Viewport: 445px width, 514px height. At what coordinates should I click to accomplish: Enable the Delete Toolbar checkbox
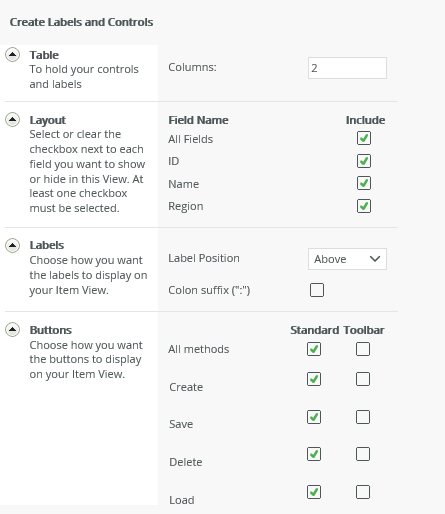click(x=363, y=454)
